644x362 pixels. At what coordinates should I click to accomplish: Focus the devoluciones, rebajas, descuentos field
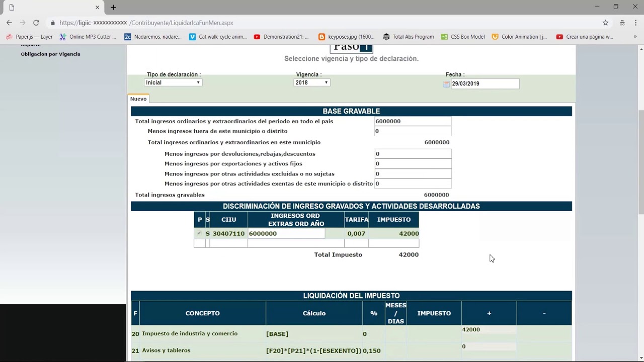tap(413, 154)
